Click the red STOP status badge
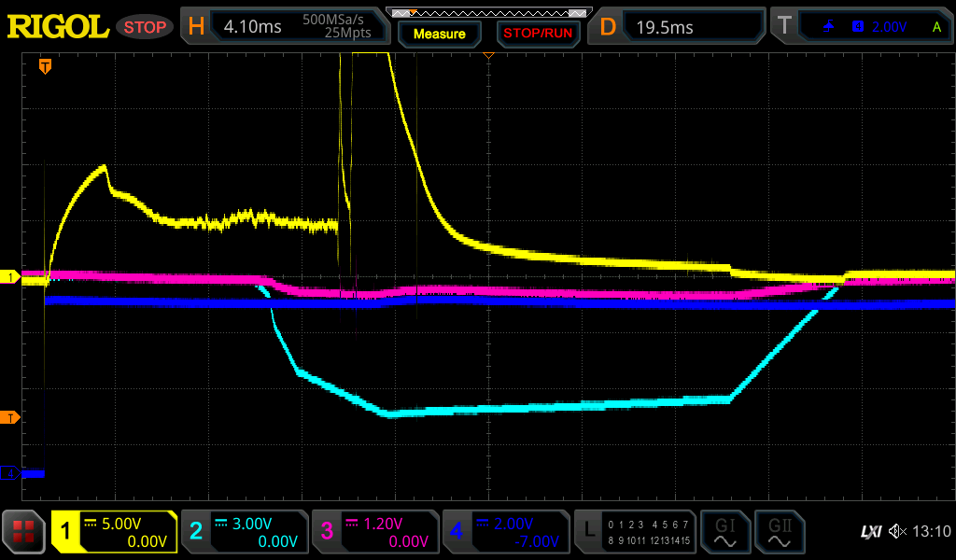Screen dimensions: 956x560 (x=145, y=27)
